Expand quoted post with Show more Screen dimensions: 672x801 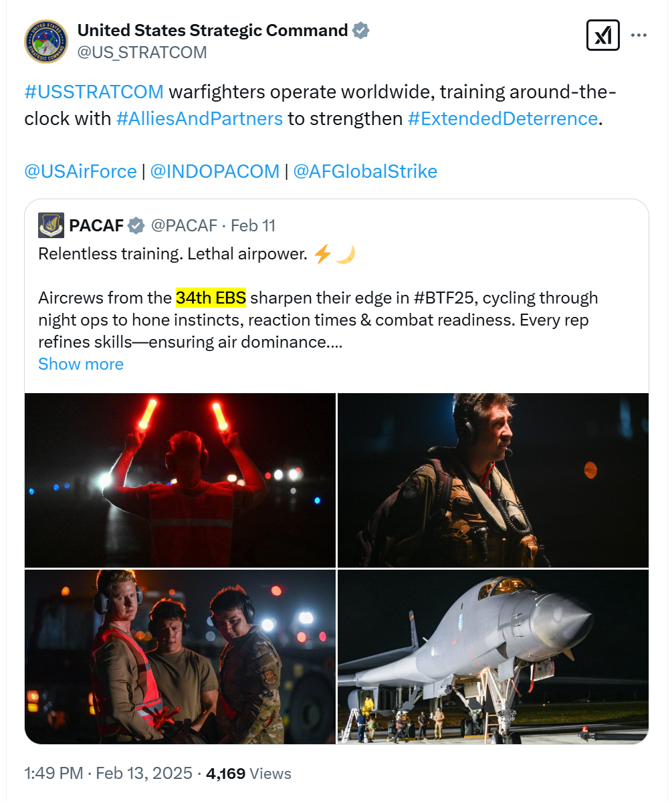[81, 364]
